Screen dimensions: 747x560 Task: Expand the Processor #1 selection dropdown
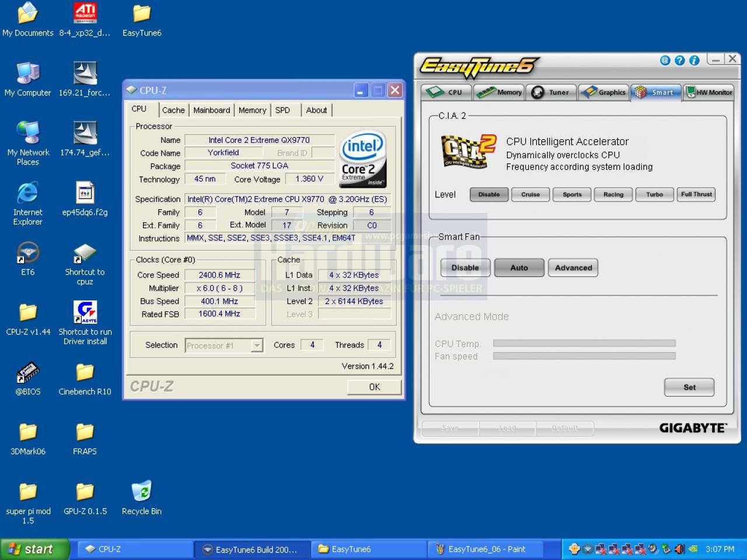coord(257,345)
